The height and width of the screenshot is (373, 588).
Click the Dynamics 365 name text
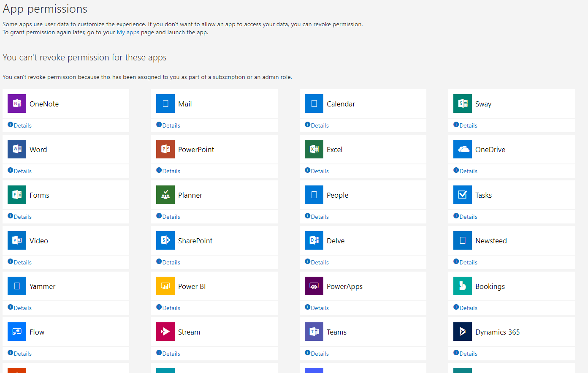click(497, 332)
